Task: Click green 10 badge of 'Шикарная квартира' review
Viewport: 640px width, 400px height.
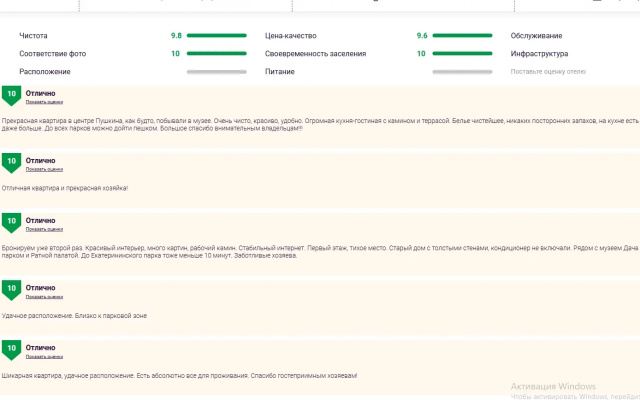Action: [x=11, y=350]
